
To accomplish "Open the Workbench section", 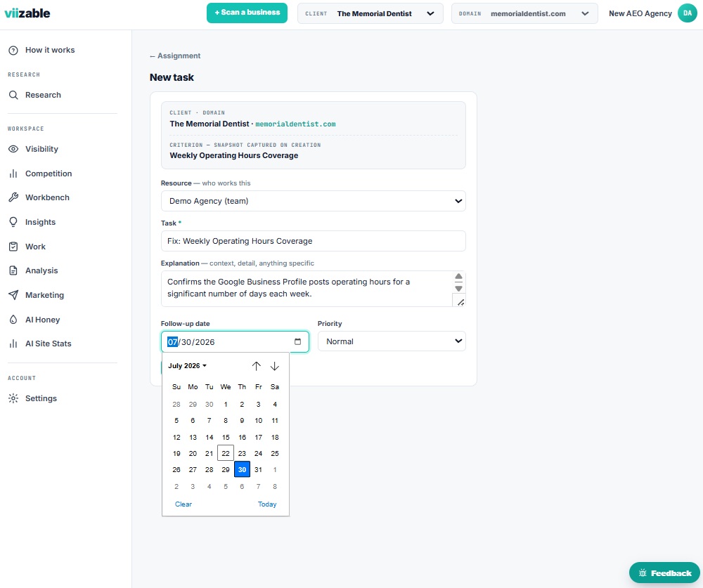I will pyautogui.click(x=47, y=197).
